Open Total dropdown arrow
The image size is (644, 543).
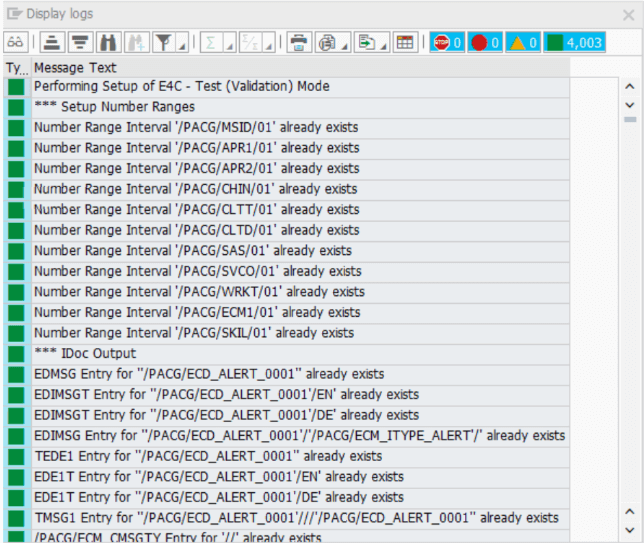click(x=229, y=42)
